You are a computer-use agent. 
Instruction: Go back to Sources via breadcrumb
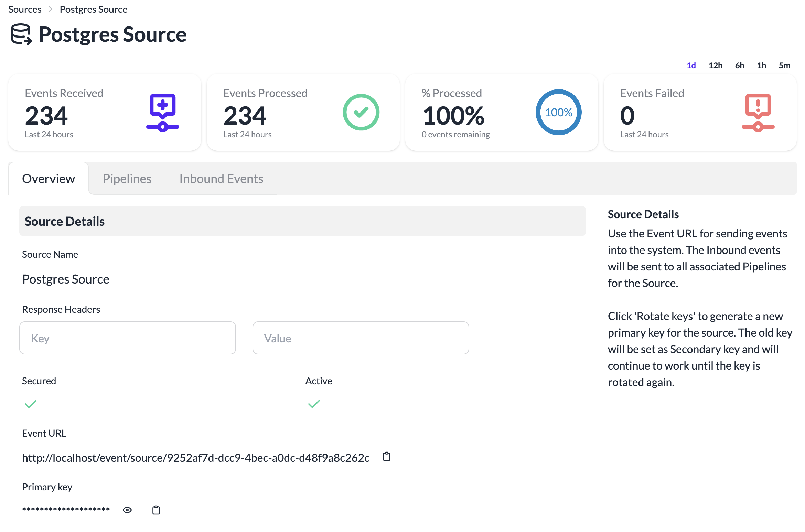pyautogui.click(x=25, y=9)
